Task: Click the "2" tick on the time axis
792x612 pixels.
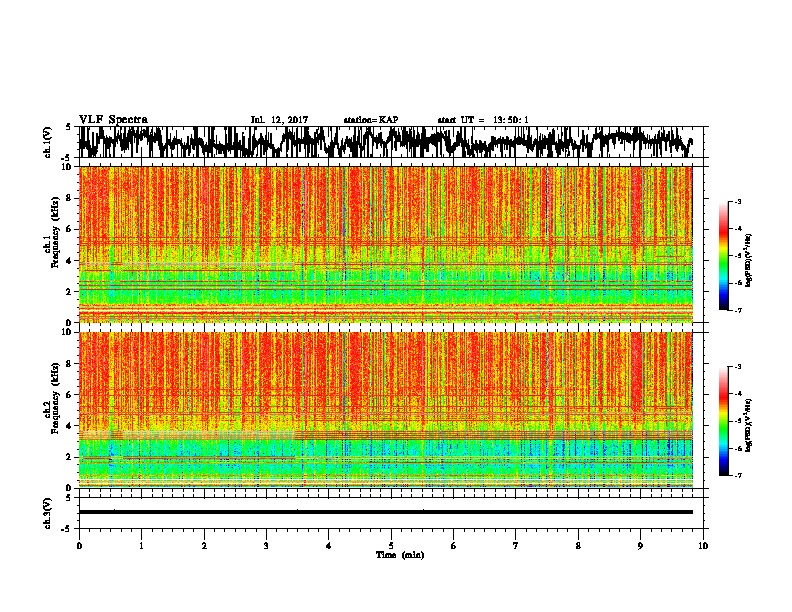Action: [x=204, y=546]
